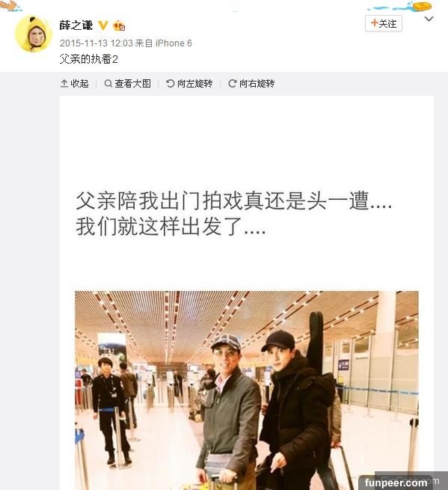The width and height of the screenshot is (448, 490).
Task: Collapse the image with 收起
Action: [x=74, y=84]
